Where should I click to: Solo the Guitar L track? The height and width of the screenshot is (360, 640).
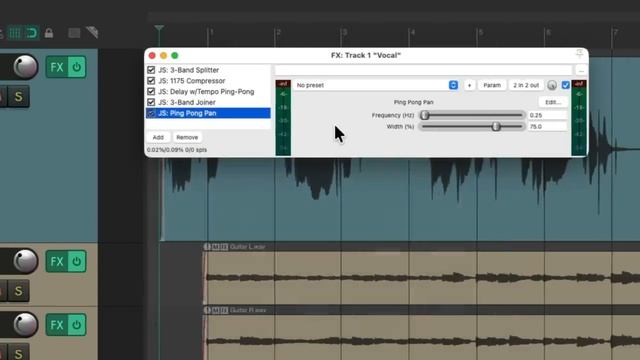click(18, 291)
